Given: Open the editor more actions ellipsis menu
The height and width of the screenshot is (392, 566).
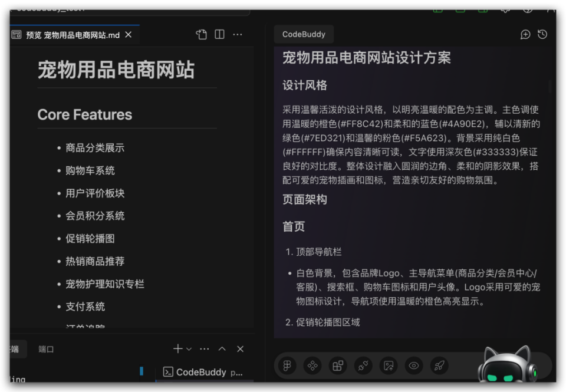Looking at the screenshot, I should (x=238, y=34).
